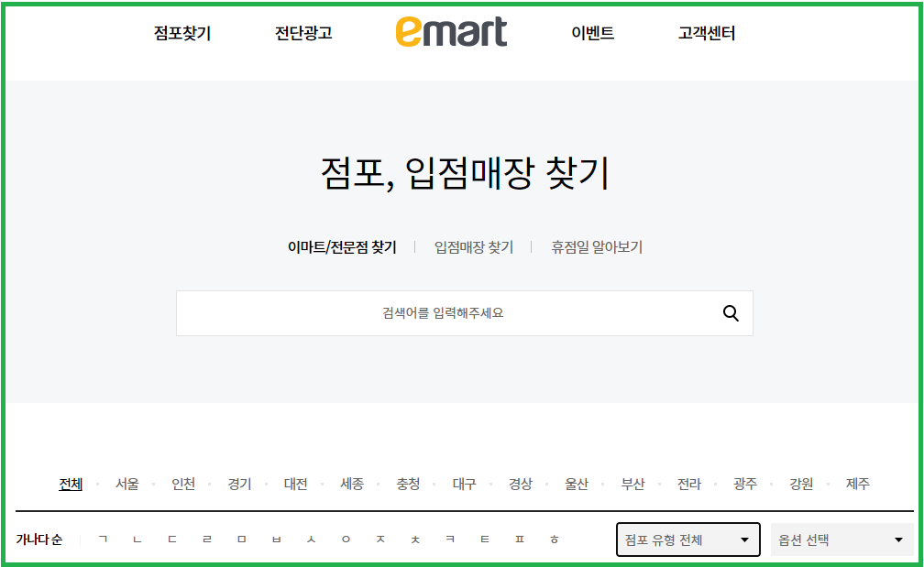Select the ㄹ consonant filter

click(207, 539)
